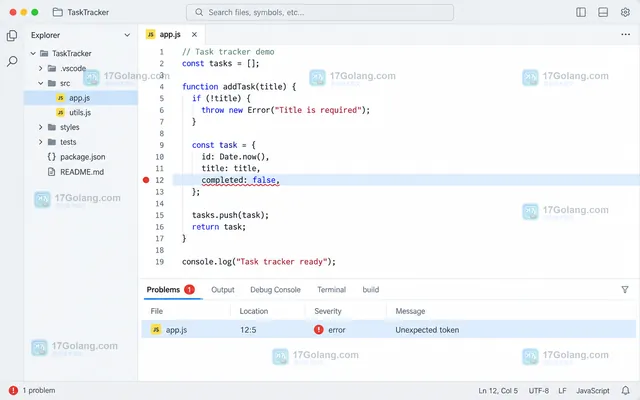Viewport: 640px width, 400px height.
Task: Focus the Search files, symbols field
Action: (320, 12)
